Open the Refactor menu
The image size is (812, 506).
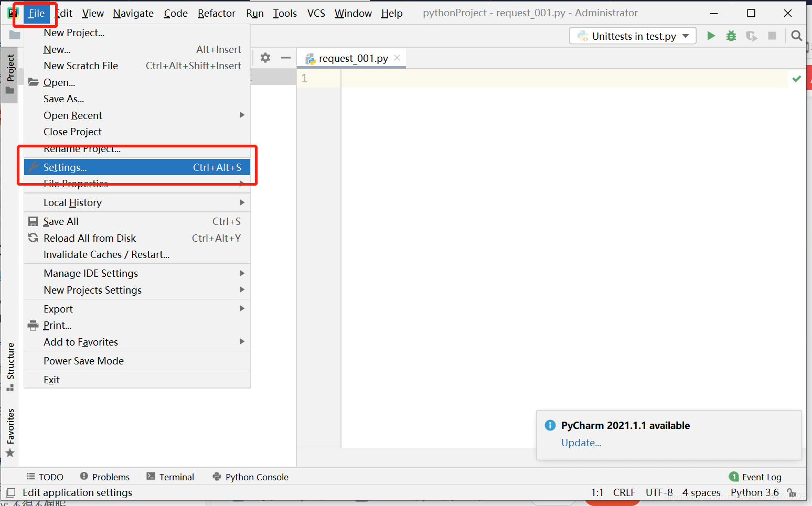(x=217, y=13)
